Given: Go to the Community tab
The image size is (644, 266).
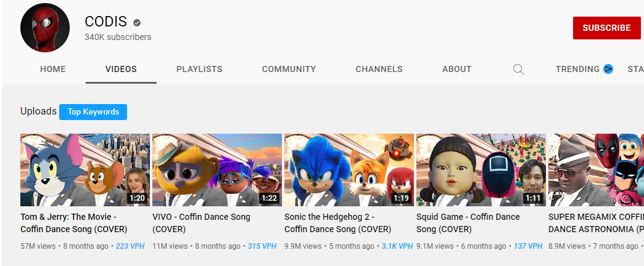Looking at the screenshot, I should (289, 69).
